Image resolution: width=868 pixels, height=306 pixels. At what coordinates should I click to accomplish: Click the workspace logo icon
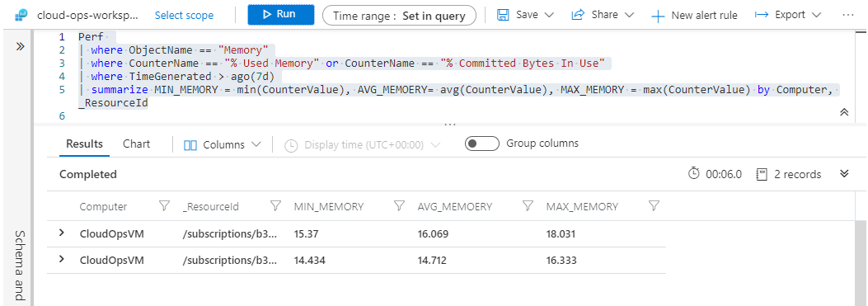click(21, 15)
